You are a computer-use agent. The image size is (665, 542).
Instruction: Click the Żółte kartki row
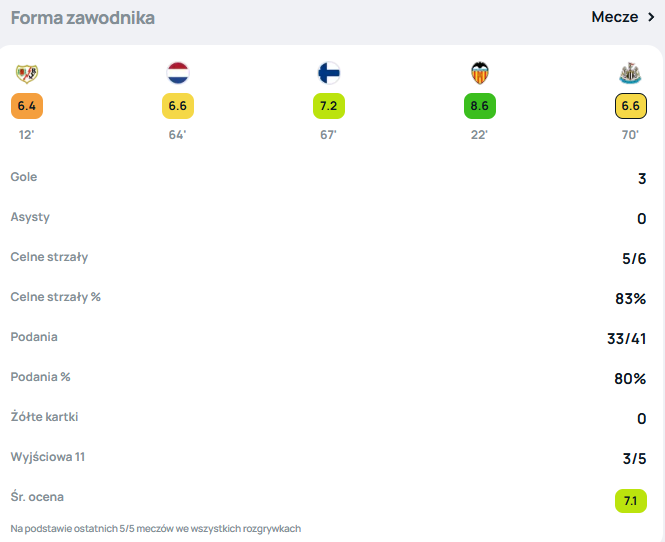(328, 417)
